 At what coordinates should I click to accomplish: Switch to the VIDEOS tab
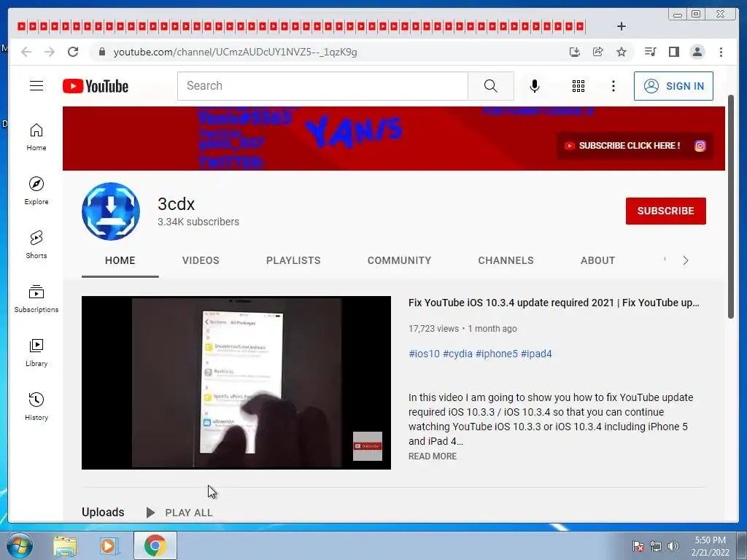(201, 260)
